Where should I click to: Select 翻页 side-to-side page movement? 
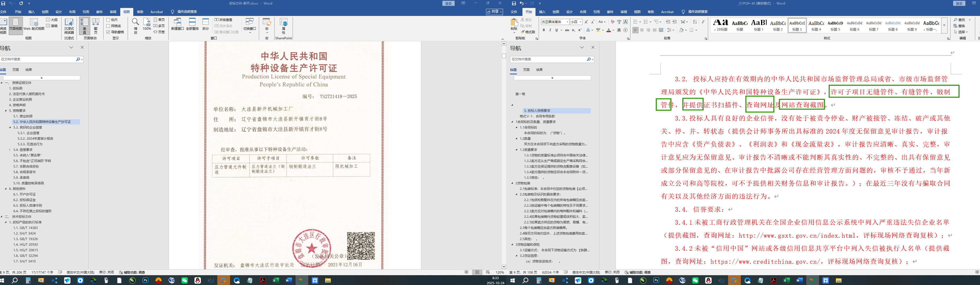tap(95, 25)
